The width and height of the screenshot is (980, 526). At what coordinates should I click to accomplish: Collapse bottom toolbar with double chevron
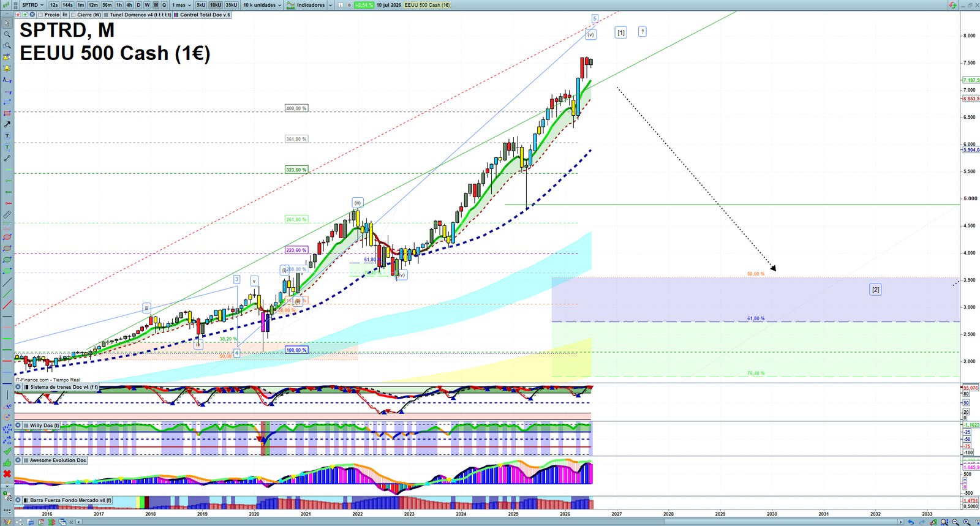point(71,522)
